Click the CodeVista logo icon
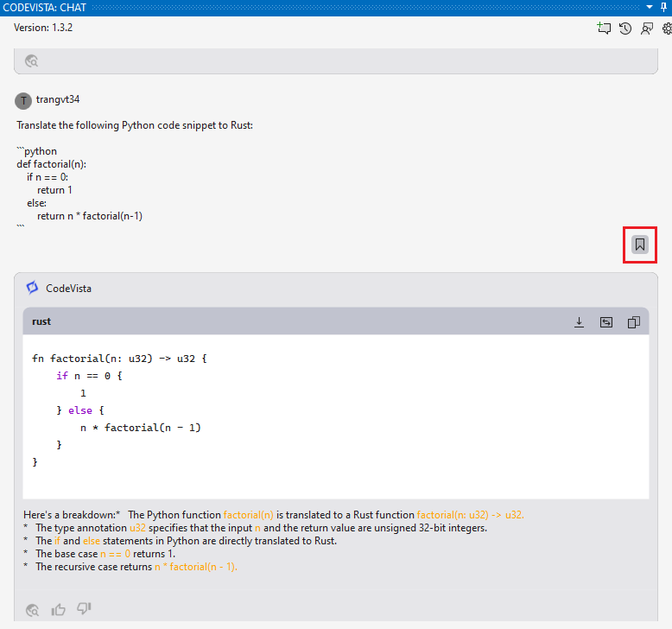The height and width of the screenshot is (629, 672). (x=32, y=288)
